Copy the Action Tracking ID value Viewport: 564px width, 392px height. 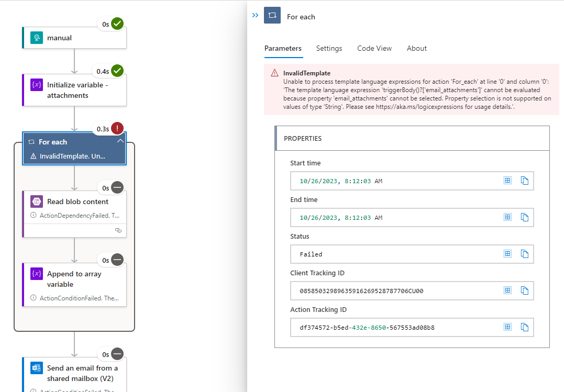click(524, 327)
